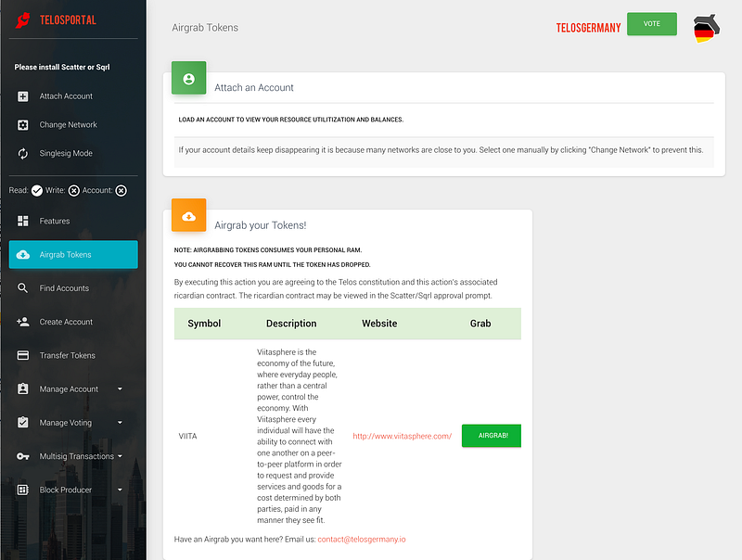The width and height of the screenshot is (742, 560).
Task: Click the Read status checkmark indicator
Action: pyautogui.click(x=37, y=191)
